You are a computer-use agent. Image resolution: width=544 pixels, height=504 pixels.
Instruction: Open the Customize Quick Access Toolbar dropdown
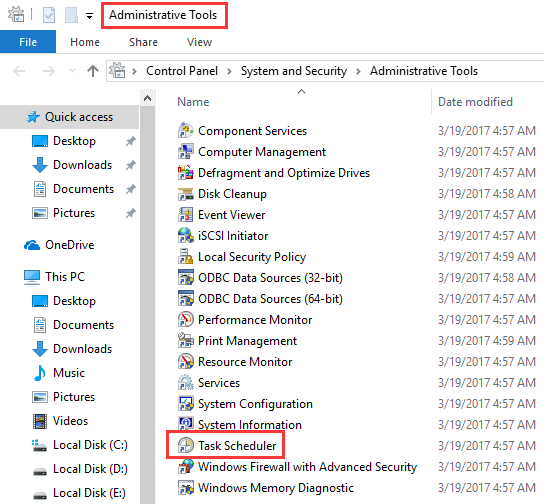pyautogui.click(x=90, y=16)
